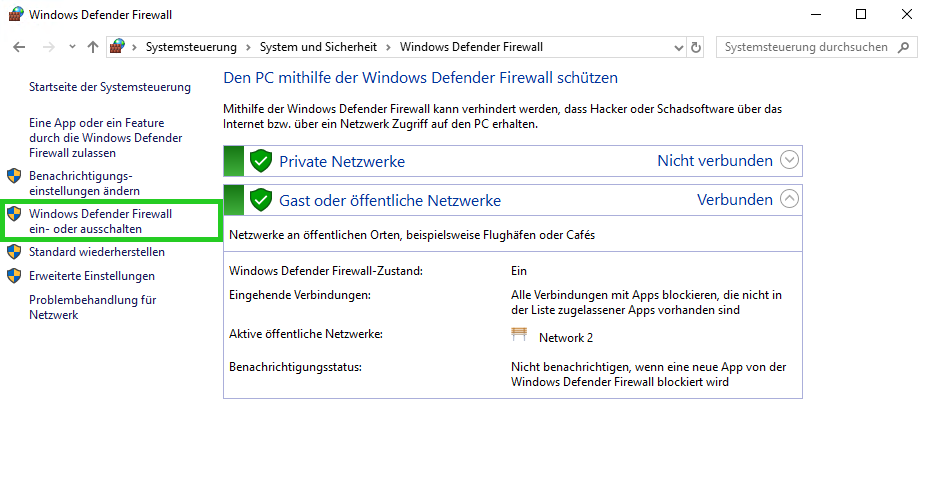Open Windows Defender Firewall ein- oder ausschalten
This screenshot has height=501, width=930.
pyautogui.click(x=100, y=221)
